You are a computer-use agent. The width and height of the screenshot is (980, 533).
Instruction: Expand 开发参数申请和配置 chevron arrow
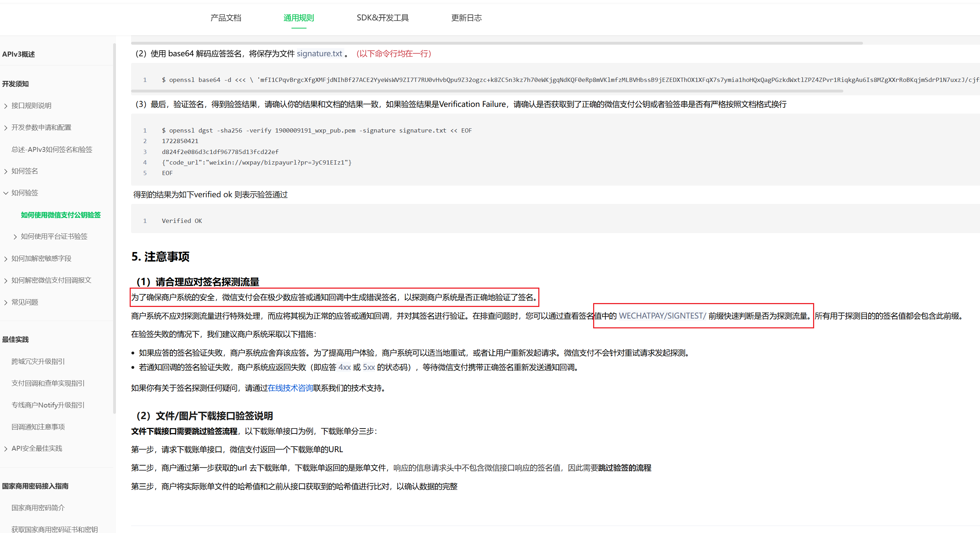tap(6, 128)
